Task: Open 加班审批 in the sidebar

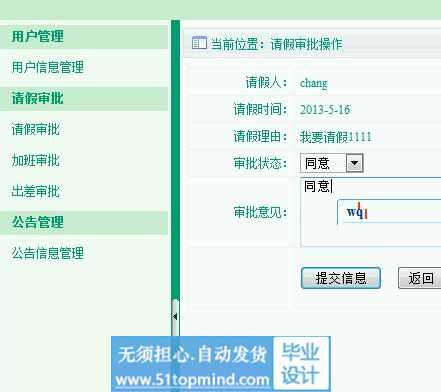Action: click(36, 160)
